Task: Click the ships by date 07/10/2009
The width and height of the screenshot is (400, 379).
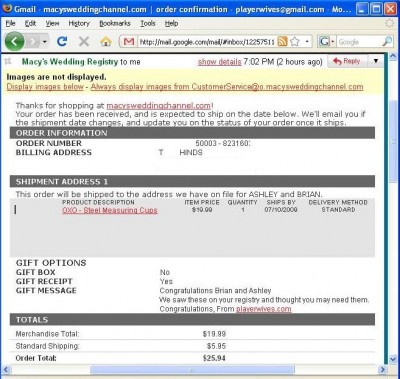Action: [281, 210]
